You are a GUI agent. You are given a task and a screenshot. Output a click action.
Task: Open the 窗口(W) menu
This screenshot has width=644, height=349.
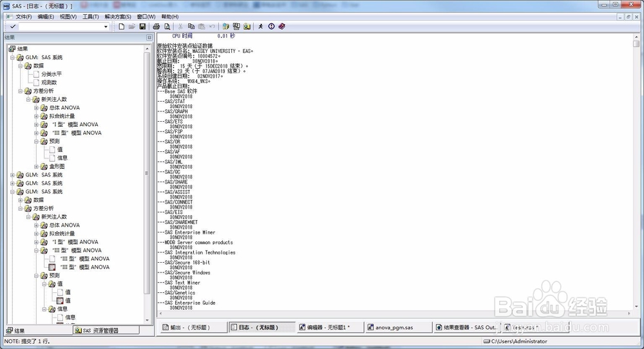(x=146, y=17)
